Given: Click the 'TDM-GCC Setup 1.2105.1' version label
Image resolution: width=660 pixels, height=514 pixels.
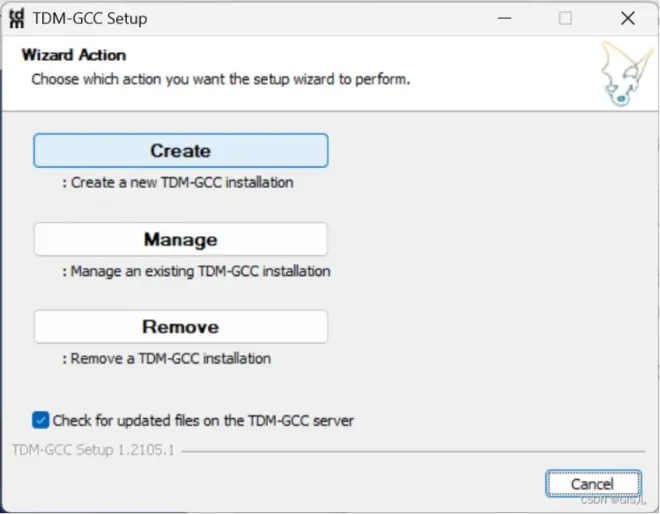Looking at the screenshot, I should 93,450.
